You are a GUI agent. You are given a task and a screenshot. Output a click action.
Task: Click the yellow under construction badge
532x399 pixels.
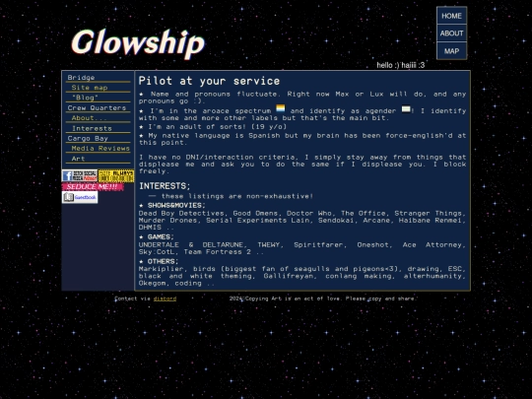pos(116,175)
